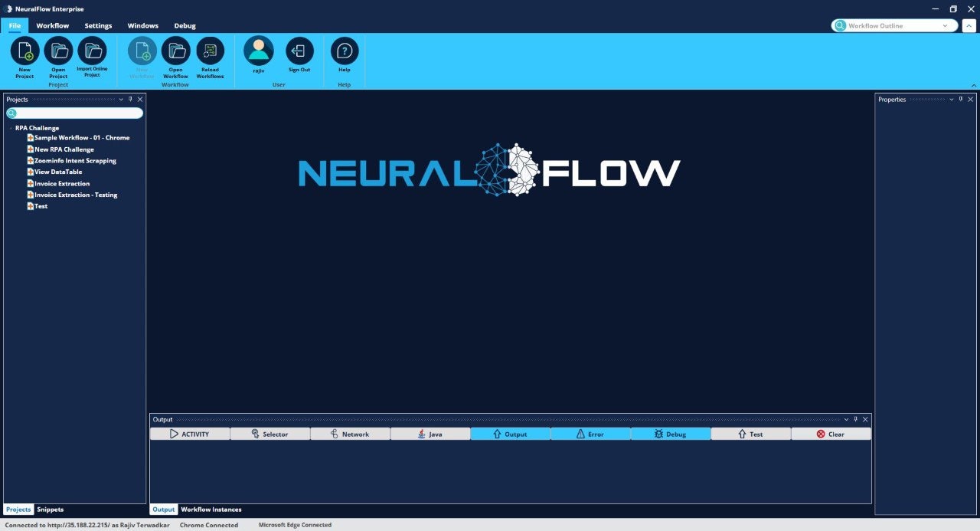Image resolution: width=980 pixels, height=531 pixels.
Task: Toggle the ACTIVITY log filter
Action: click(190, 434)
